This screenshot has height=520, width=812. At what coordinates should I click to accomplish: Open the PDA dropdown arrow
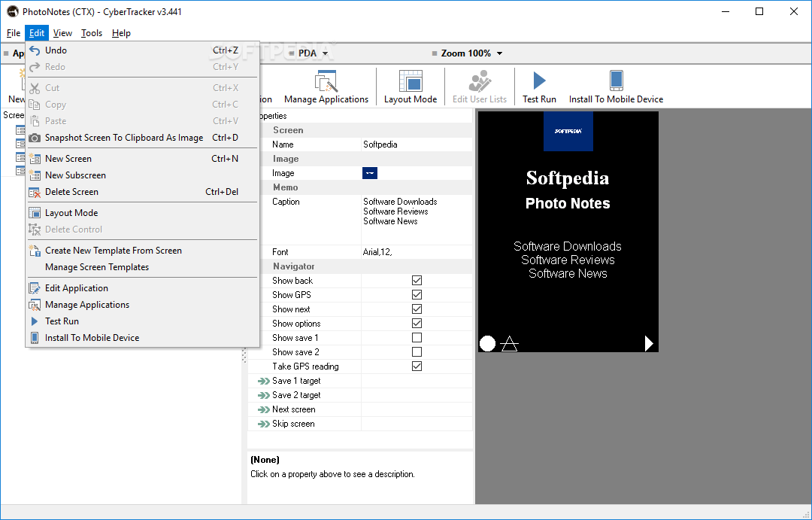tap(326, 53)
